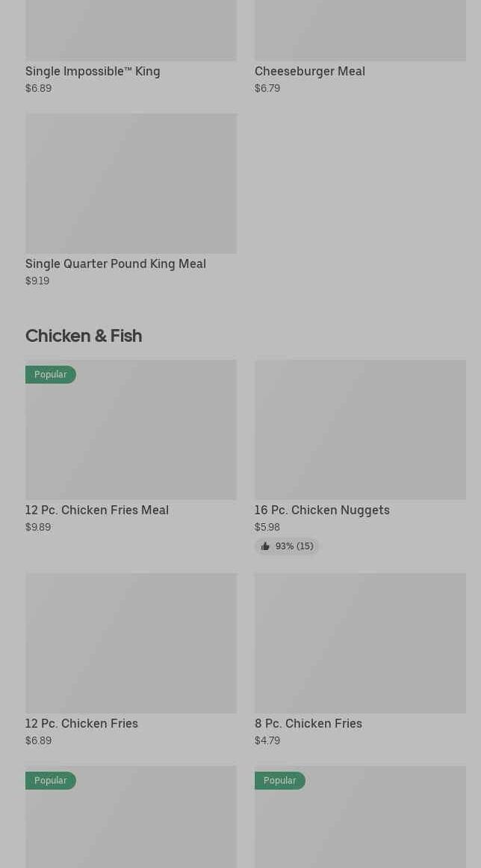
Task: Select the Cheeseburger Meal title
Action: (310, 72)
